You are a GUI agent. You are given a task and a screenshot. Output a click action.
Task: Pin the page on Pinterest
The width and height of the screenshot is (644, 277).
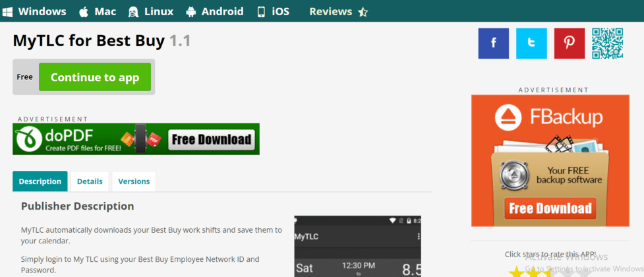click(x=570, y=44)
